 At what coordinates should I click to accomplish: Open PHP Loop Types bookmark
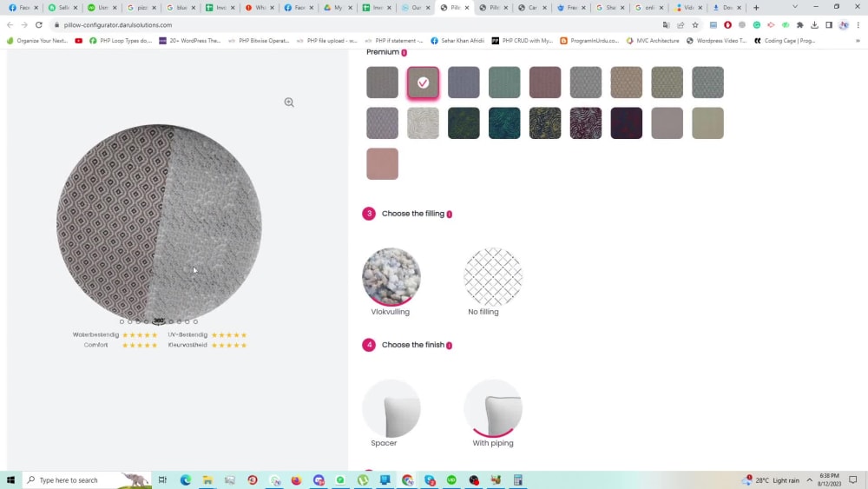120,41
